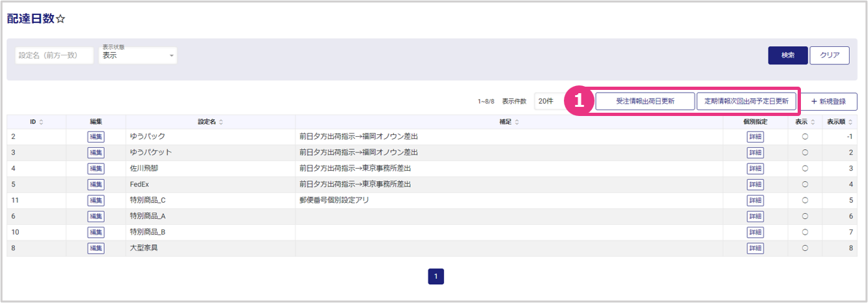Open 詳細 for FedEx row
Screen dimensions: 868x303
(x=755, y=184)
